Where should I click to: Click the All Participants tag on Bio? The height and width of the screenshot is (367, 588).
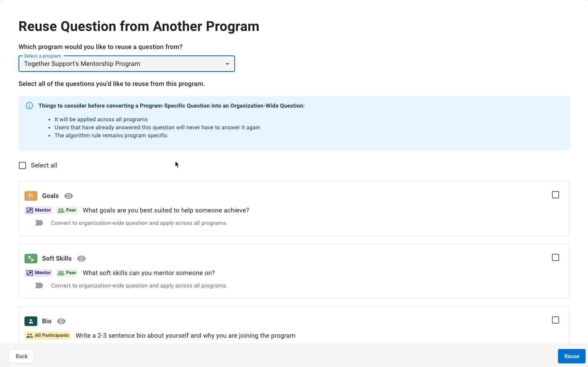pos(48,336)
